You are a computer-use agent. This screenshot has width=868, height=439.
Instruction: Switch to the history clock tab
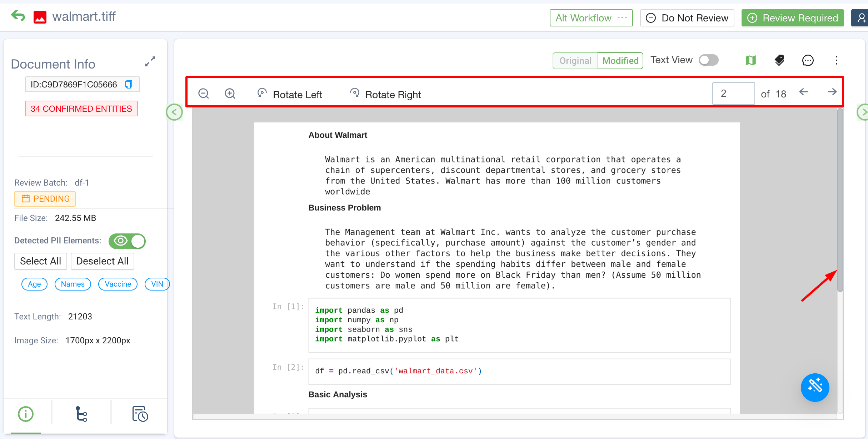[x=140, y=414]
